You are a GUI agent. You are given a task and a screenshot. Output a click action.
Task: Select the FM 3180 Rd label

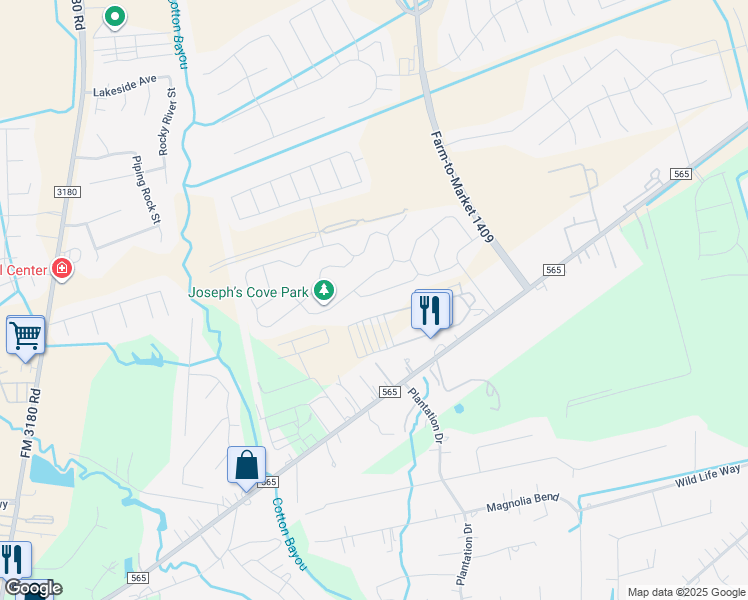pos(31,424)
